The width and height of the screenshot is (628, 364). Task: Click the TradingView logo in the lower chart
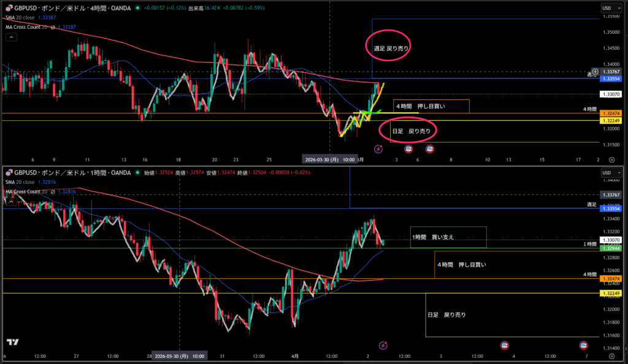12,343
